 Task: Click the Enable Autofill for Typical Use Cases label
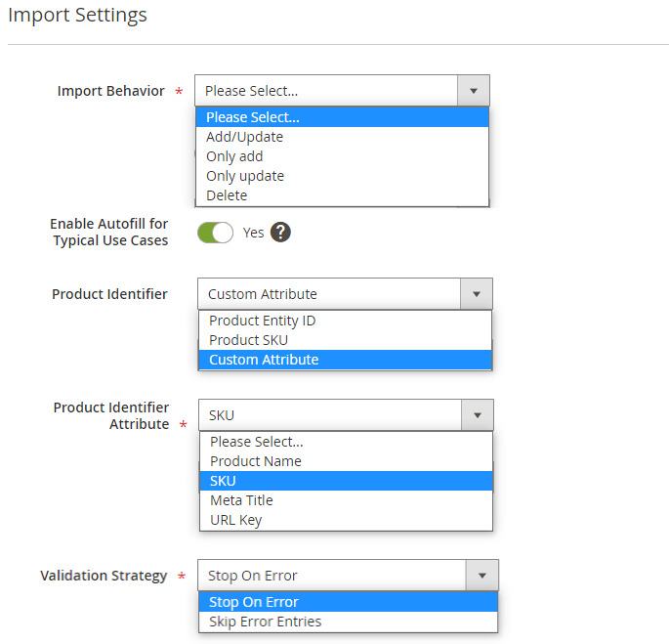coord(108,232)
